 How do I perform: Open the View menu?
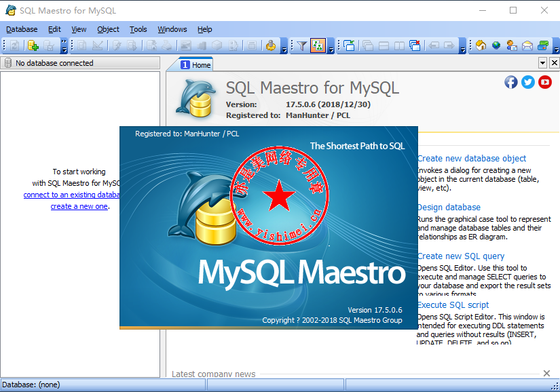(79, 29)
